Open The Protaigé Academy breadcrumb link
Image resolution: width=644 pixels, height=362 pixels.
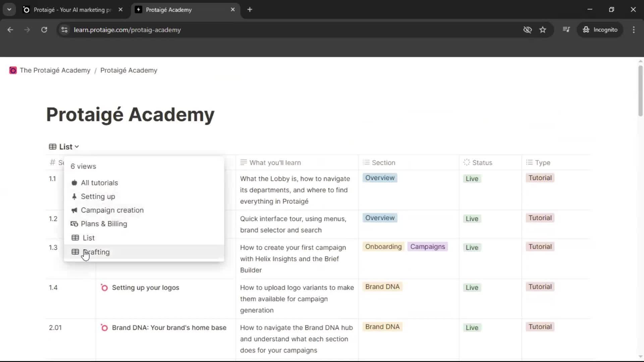(x=55, y=70)
